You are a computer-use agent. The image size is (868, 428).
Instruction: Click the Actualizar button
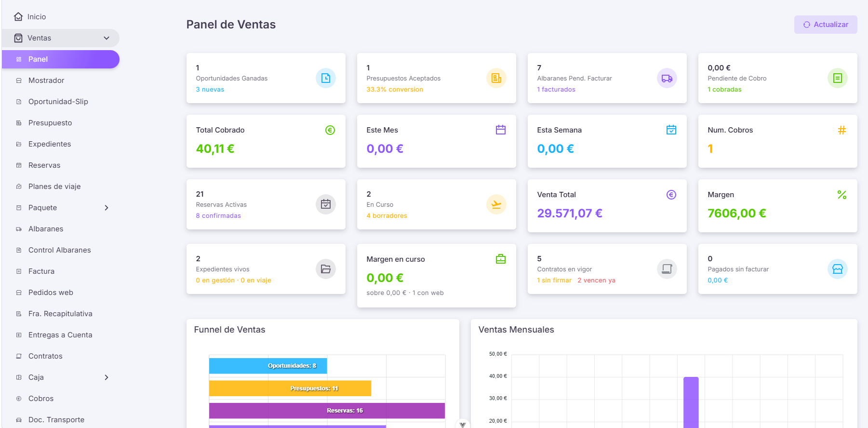[x=826, y=25]
